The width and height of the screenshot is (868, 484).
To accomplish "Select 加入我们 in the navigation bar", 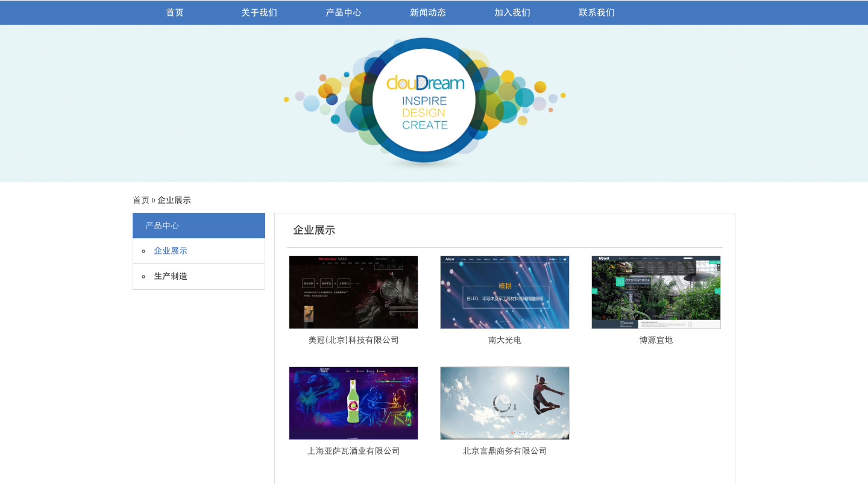I will pos(512,13).
